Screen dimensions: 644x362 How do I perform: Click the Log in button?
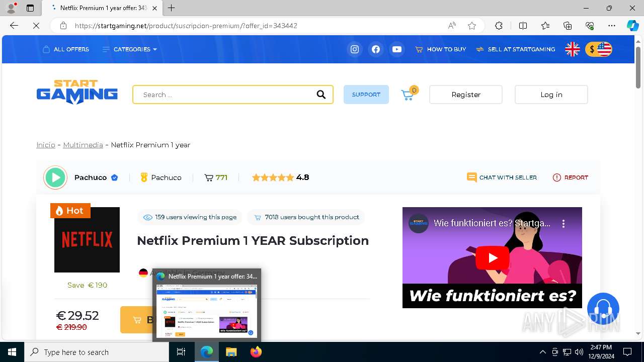551,95
